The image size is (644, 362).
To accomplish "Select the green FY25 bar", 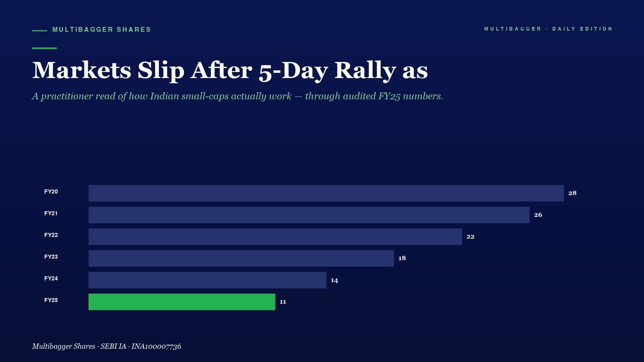I will click(x=182, y=302).
